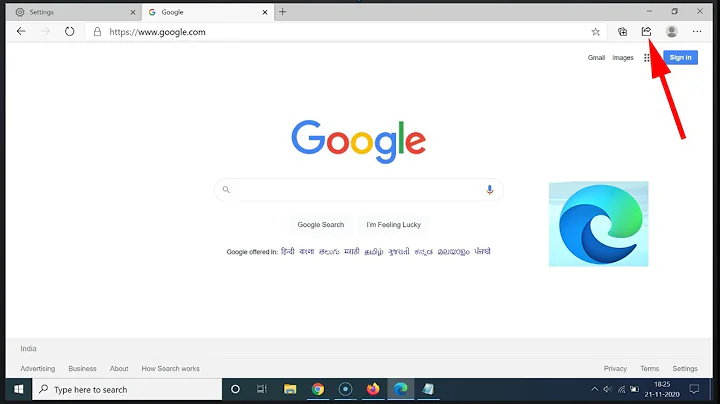
Task: Click into the Google search field
Action: point(358,190)
